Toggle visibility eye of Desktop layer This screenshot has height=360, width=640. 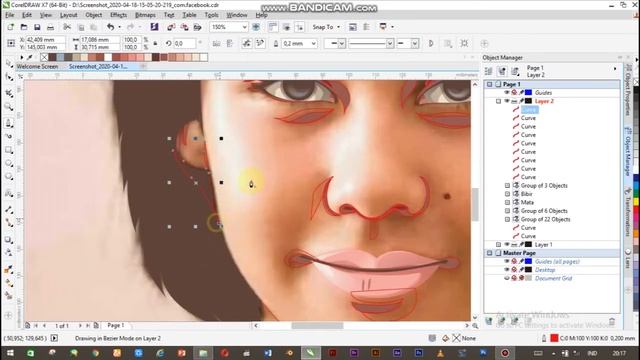click(507, 270)
